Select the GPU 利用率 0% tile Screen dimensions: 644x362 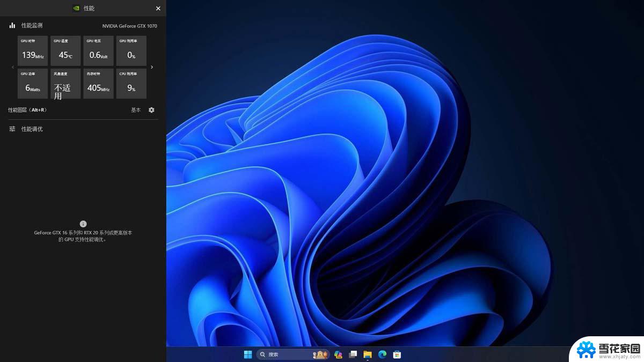pos(131,51)
